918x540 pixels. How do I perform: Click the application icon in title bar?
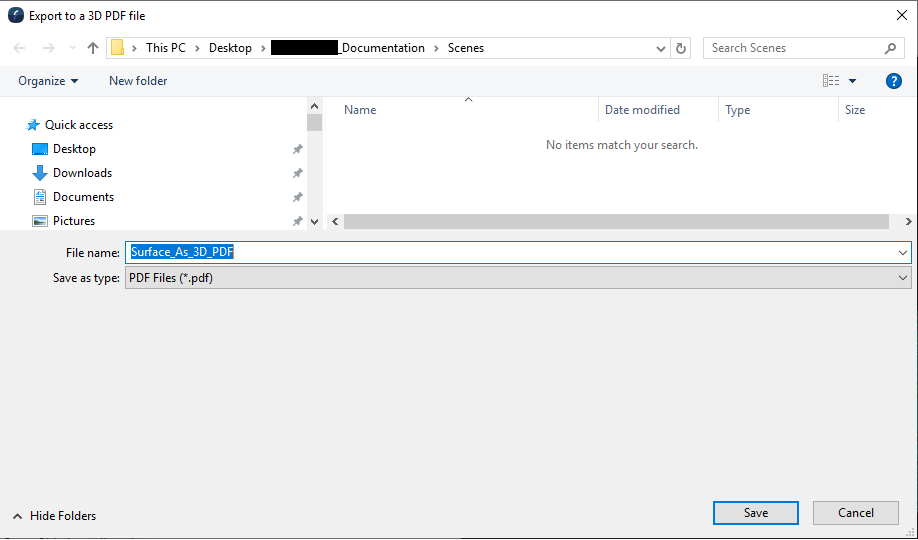click(16, 16)
